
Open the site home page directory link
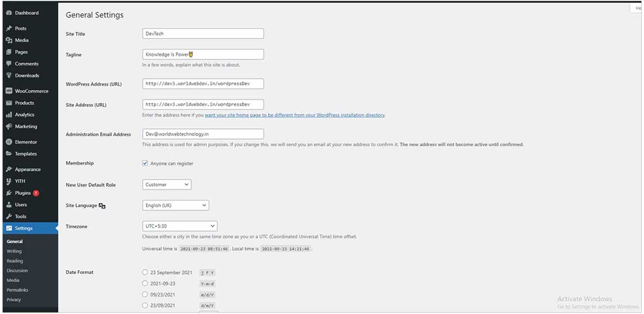pyautogui.click(x=295, y=115)
